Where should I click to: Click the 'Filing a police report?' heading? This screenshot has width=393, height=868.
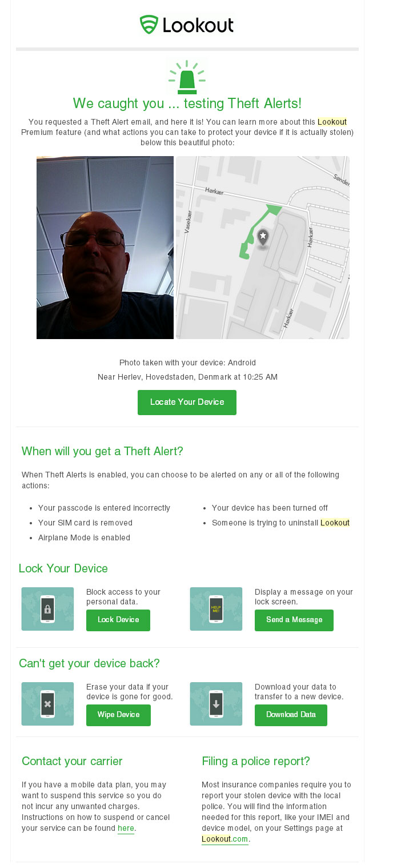tap(256, 761)
